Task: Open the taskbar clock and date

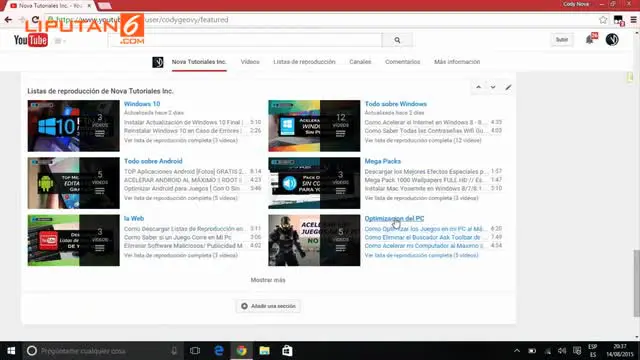Action: click(620, 351)
